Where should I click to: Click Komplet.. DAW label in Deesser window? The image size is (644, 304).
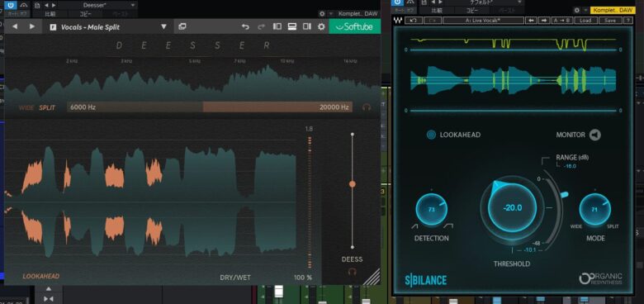[x=358, y=13]
